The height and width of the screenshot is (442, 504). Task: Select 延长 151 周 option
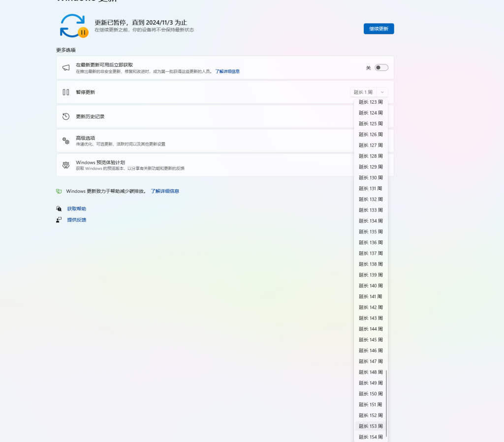click(371, 405)
